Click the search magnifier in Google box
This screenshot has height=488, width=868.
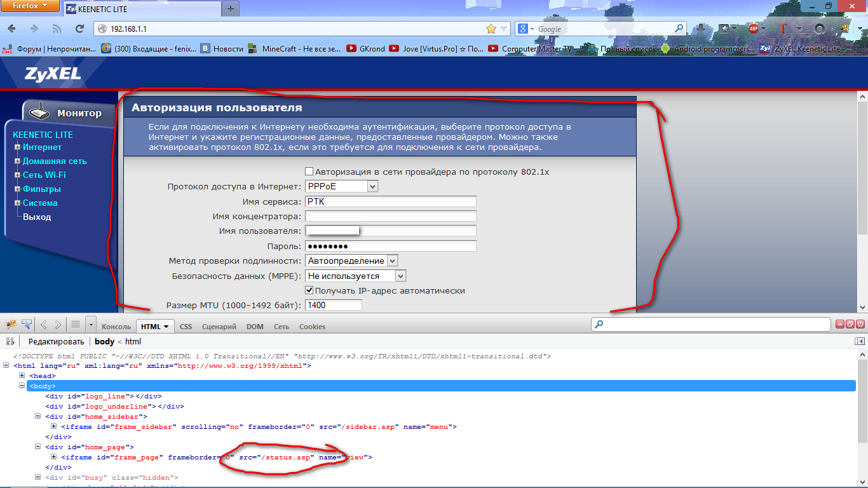pyautogui.click(x=679, y=29)
